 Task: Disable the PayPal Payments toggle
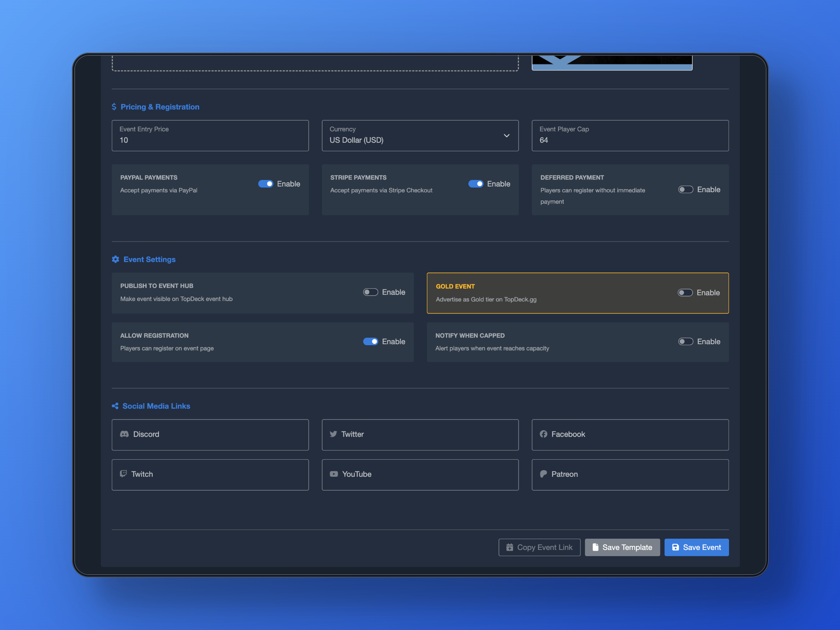pyautogui.click(x=266, y=184)
